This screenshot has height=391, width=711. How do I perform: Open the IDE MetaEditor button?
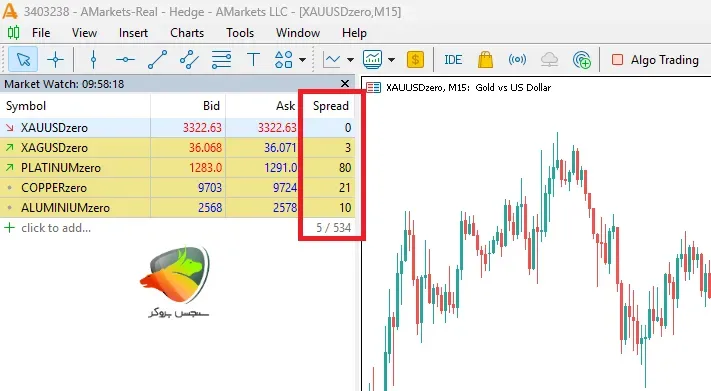coord(453,60)
